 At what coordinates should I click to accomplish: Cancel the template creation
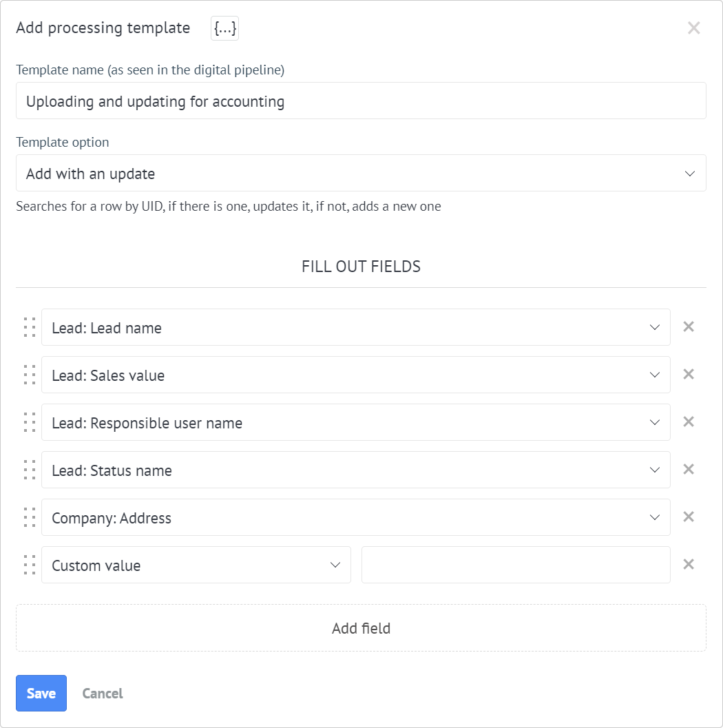102,693
